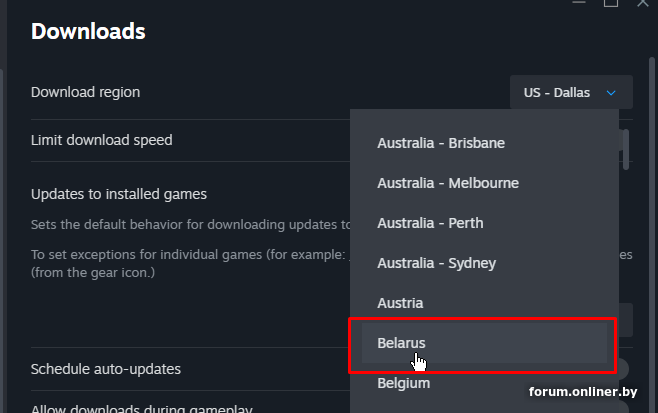Image resolution: width=658 pixels, height=413 pixels.
Task: Close the settings window
Action: click(643, 4)
